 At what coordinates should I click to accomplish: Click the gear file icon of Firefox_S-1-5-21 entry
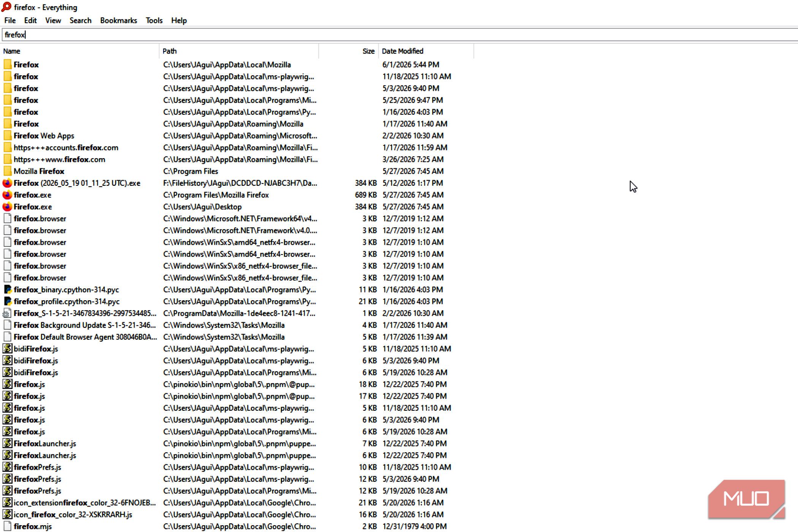point(7,313)
